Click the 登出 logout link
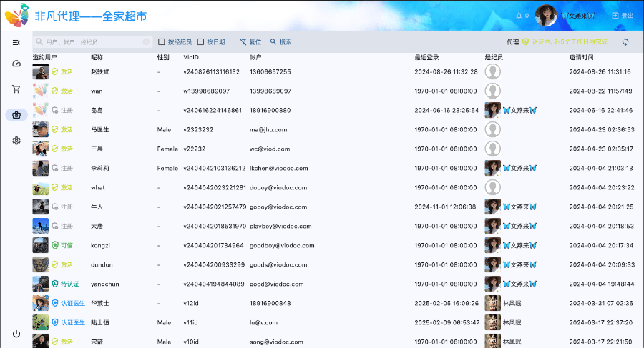 [623, 15]
